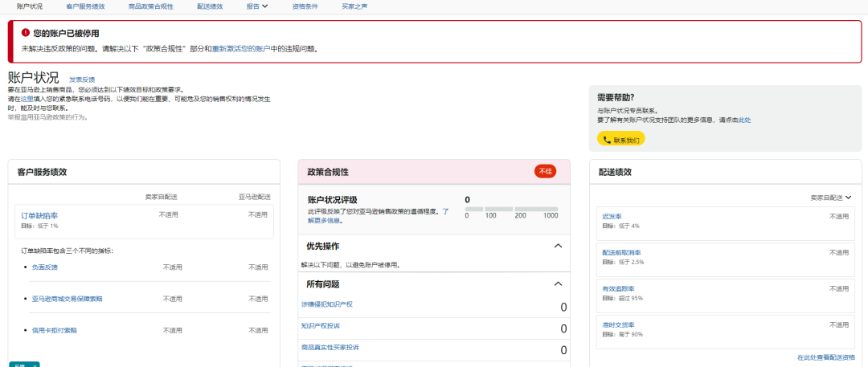Click the 目标: 超过 95% text
This screenshot has width=868, height=367.
(x=623, y=299)
